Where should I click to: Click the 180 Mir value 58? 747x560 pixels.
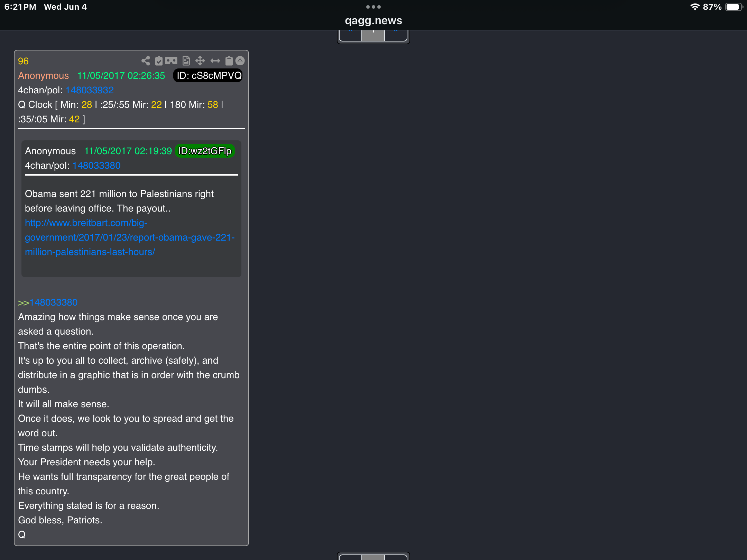(213, 105)
